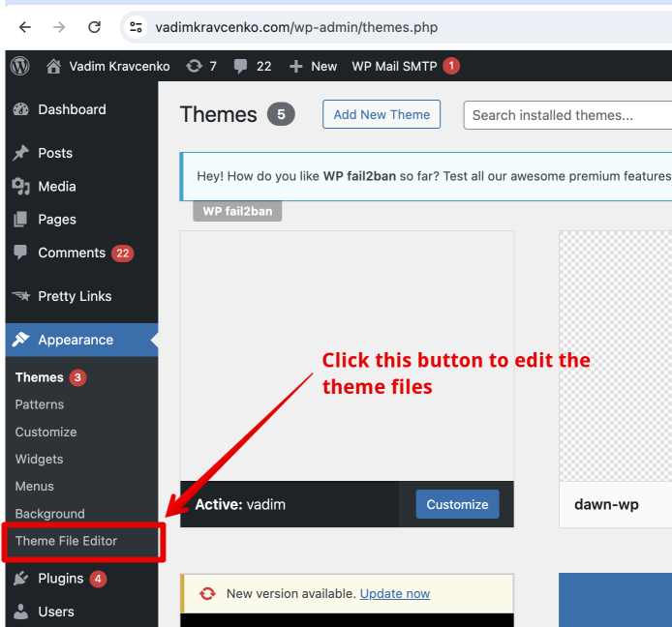672x627 pixels.
Task: Select the active vadim theme thumbnail
Action: 347,356
